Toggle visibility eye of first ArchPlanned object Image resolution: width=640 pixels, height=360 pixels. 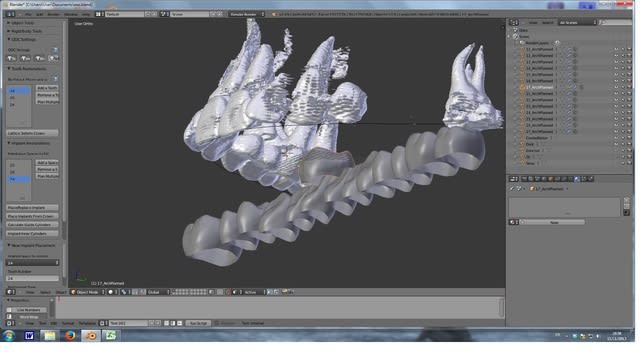click(x=616, y=49)
